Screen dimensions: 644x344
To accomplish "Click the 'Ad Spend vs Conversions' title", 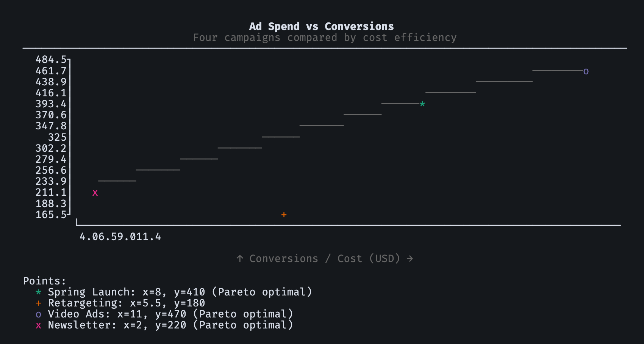I will tap(321, 26).
